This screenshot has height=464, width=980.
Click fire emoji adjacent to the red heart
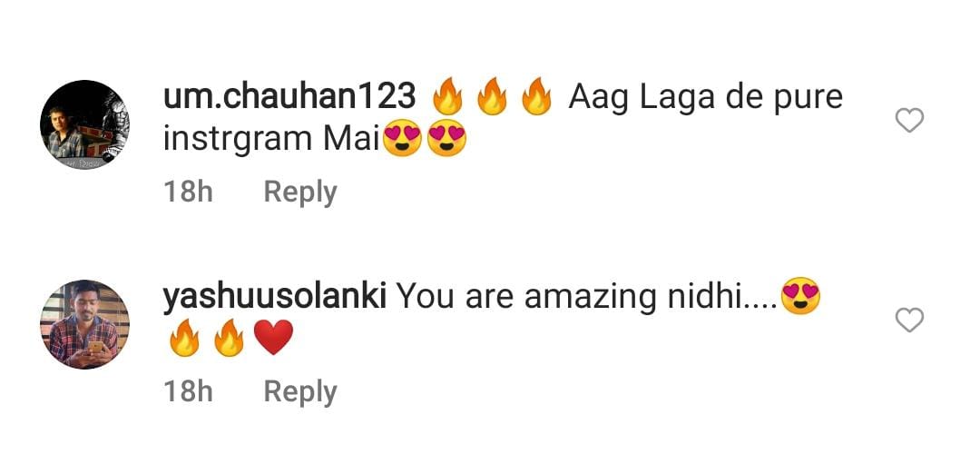coord(229,337)
